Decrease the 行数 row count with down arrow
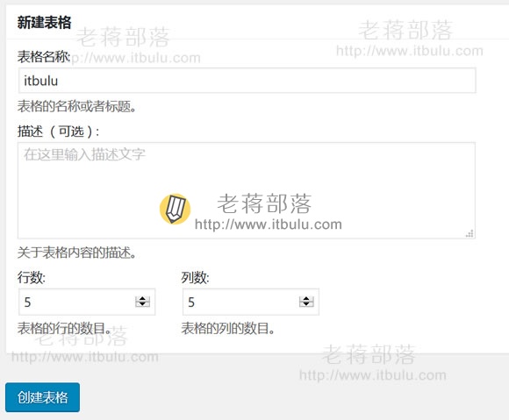This screenshot has width=509, height=420. point(142,304)
